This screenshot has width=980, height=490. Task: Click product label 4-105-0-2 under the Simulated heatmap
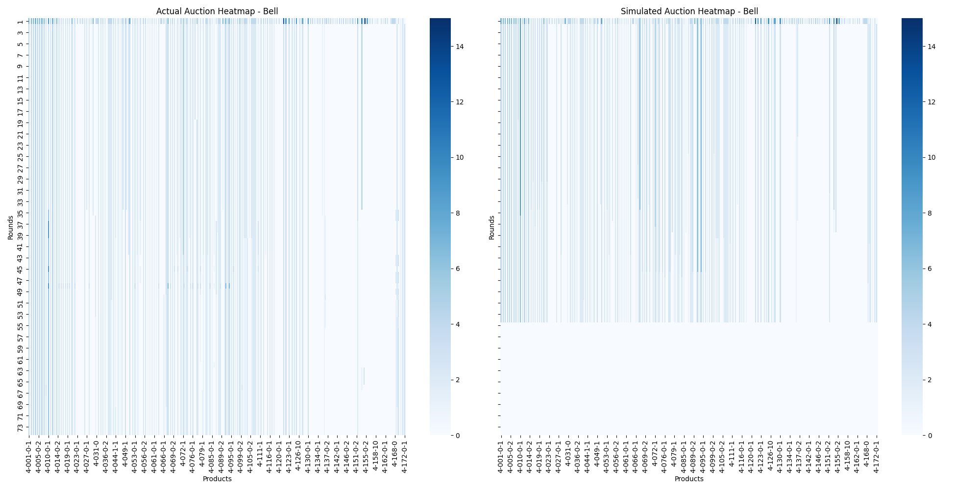point(722,456)
